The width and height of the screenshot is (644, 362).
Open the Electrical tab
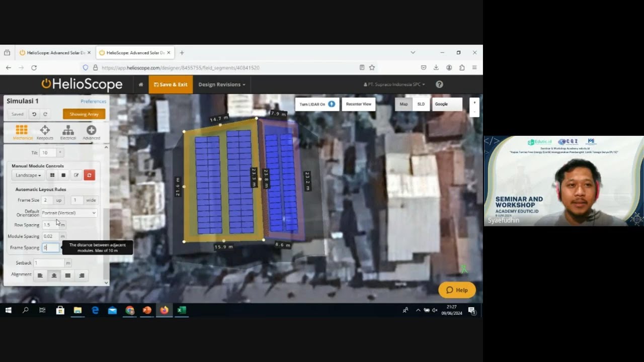coord(68,132)
